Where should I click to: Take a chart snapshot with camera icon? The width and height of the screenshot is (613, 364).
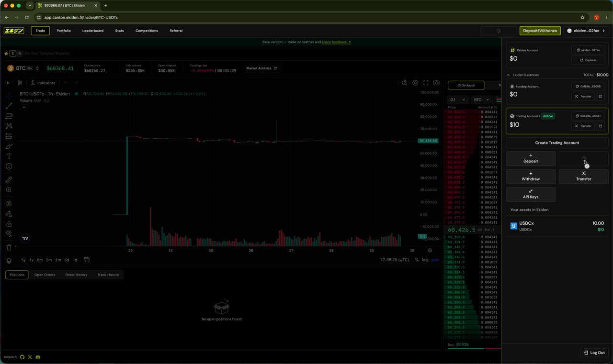tap(436, 83)
